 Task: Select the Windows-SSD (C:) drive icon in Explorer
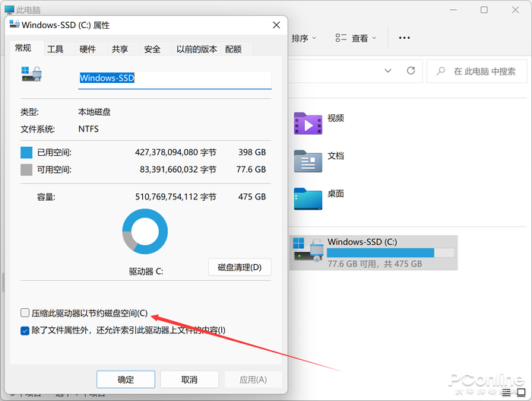[309, 250]
